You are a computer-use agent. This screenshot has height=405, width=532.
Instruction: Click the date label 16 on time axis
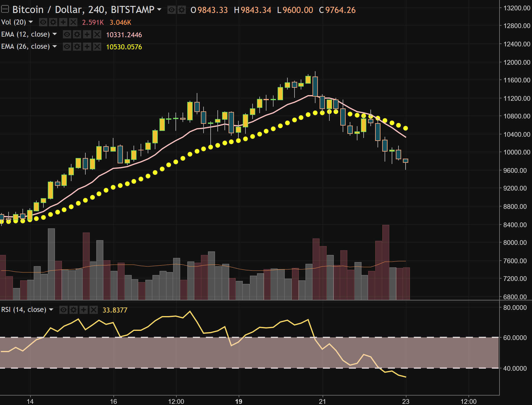click(113, 401)
